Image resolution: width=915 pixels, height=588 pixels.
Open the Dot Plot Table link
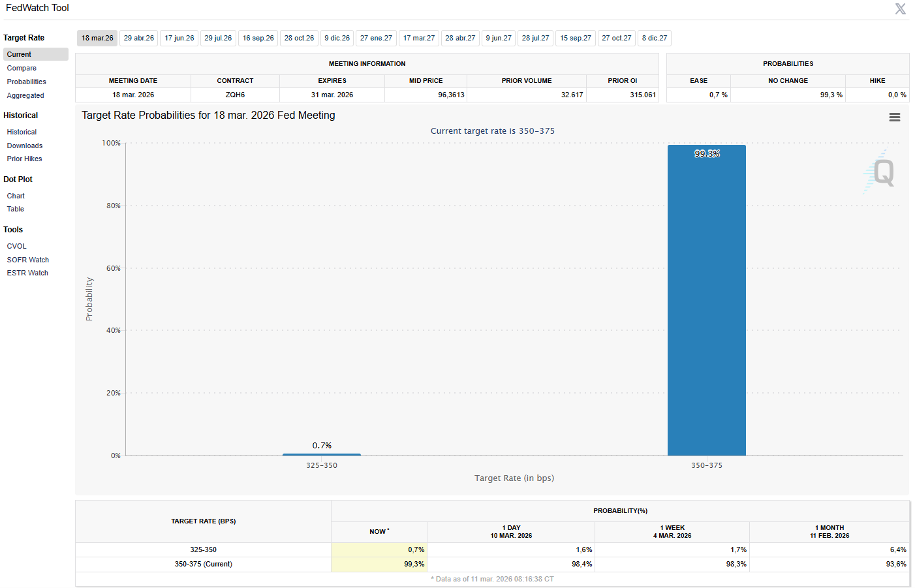pyautogui.click(x=16, y=209)
